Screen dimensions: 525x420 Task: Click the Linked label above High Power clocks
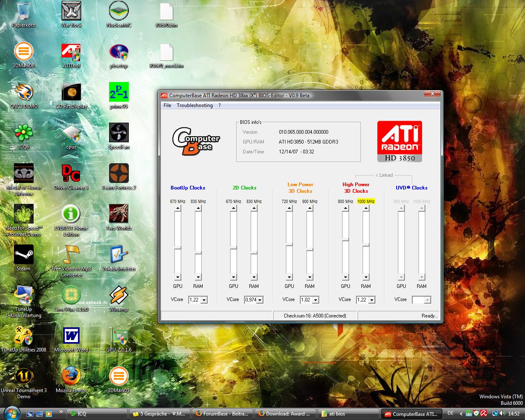384,175
